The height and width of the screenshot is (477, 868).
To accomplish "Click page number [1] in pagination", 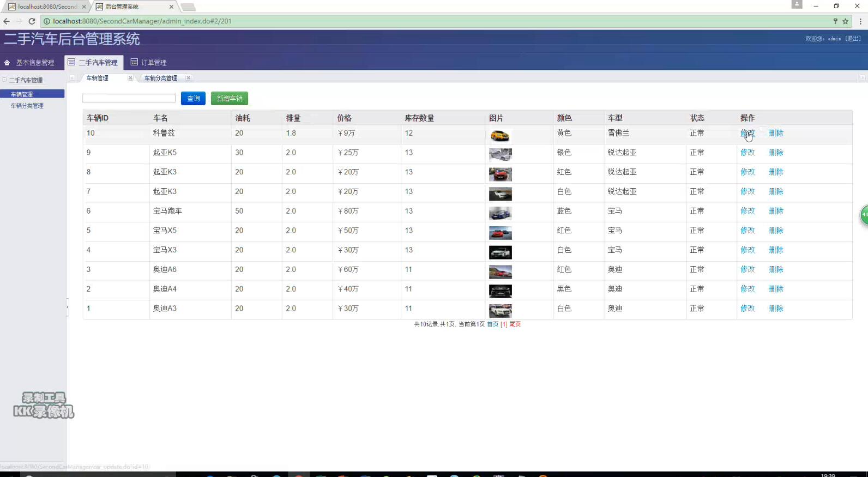I will pos(504,324).
